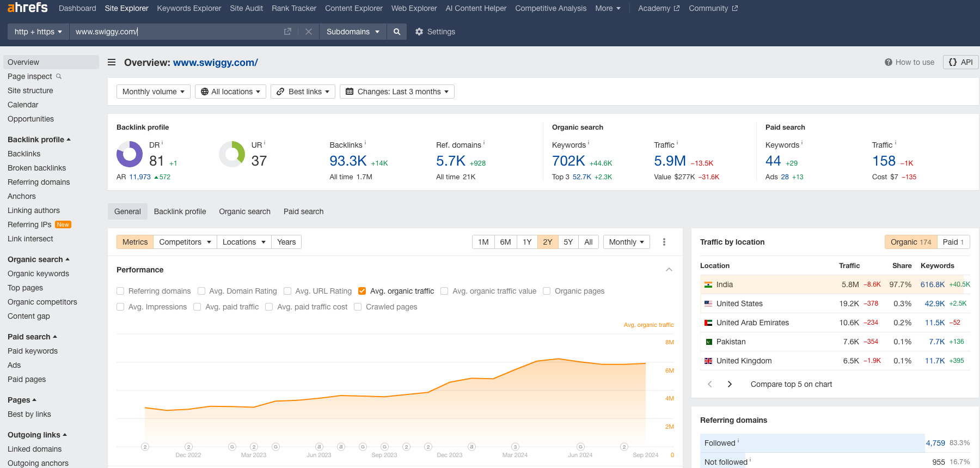980x468 pixels.
Task: Collapse the Performance section chevron
Action: pos(669,270)
